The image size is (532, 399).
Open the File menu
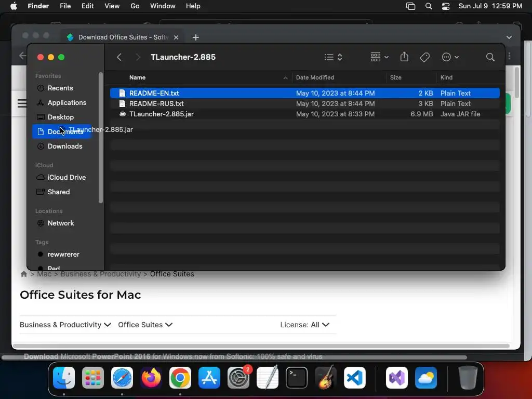point(65,6)
